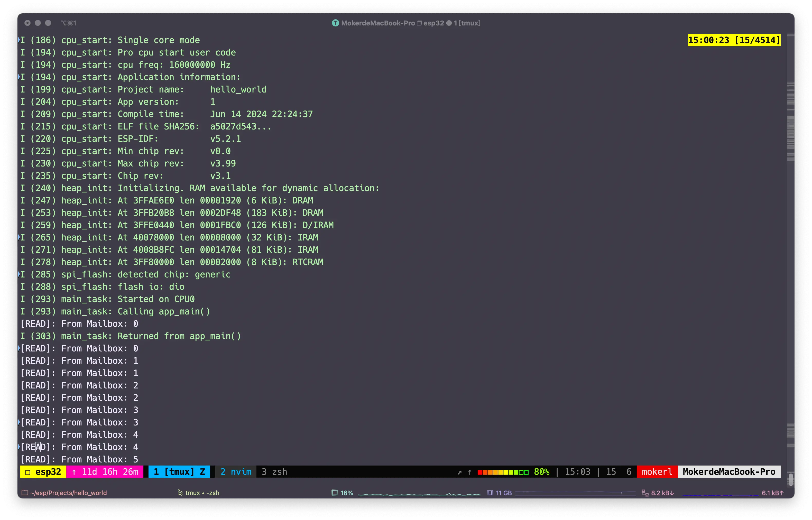Click the 'tmux ◂ -zsh' job label
Viewport: 812px width, 520px height.
pyautogui.click(x=202, y=493)
